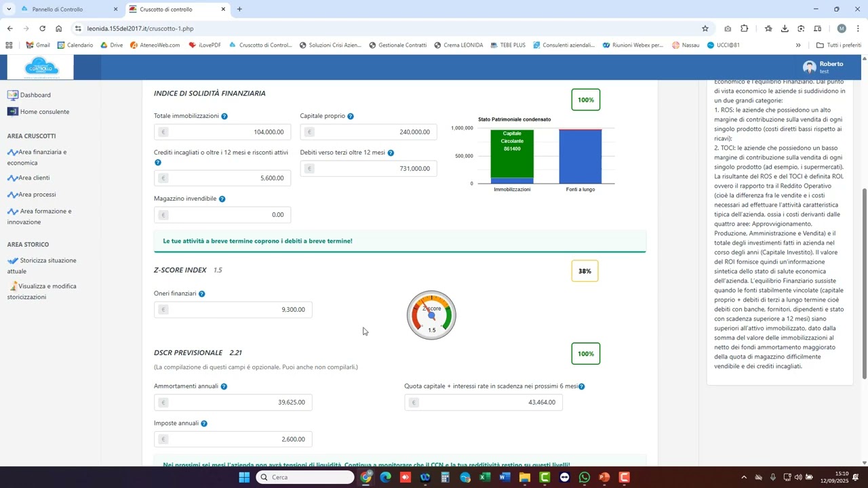Image resolution: width=868 pixels, height=488 pixels.
Task: Open the Roberto user profile menu
Action: (823, 67)
